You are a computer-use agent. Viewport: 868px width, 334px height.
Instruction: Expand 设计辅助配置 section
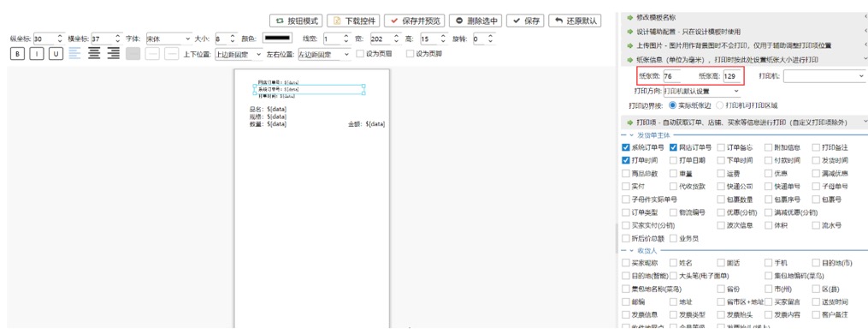pos(745,32)
